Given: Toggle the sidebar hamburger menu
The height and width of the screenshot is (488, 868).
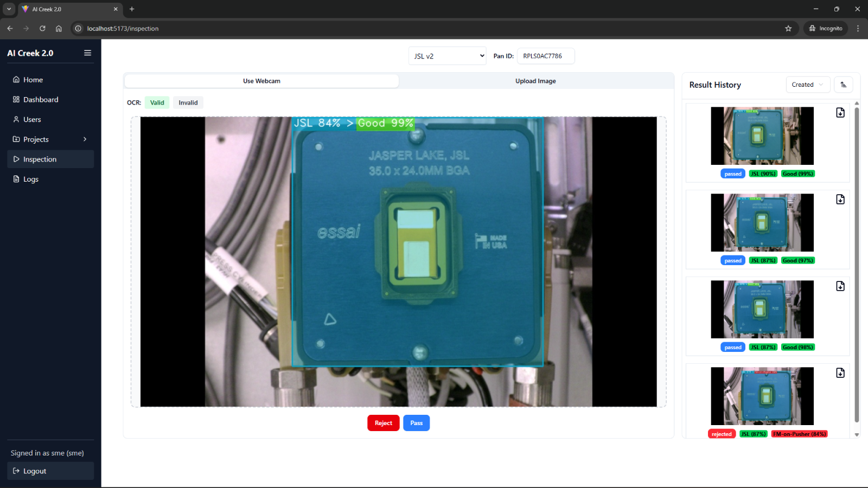Looking at the screenshot, I should 87,53.
